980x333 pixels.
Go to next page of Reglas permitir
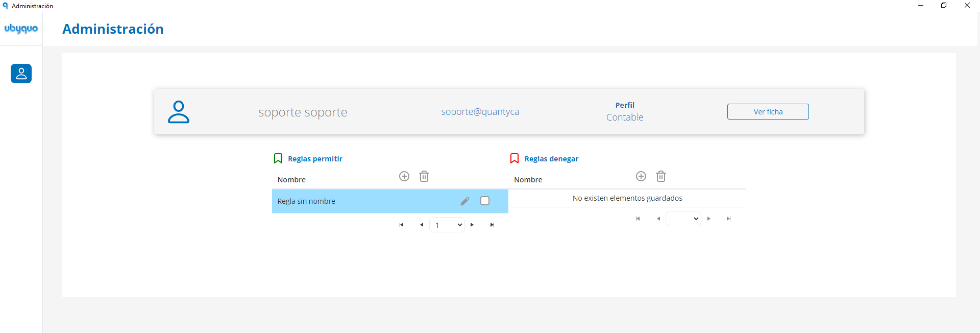(472, 225)
